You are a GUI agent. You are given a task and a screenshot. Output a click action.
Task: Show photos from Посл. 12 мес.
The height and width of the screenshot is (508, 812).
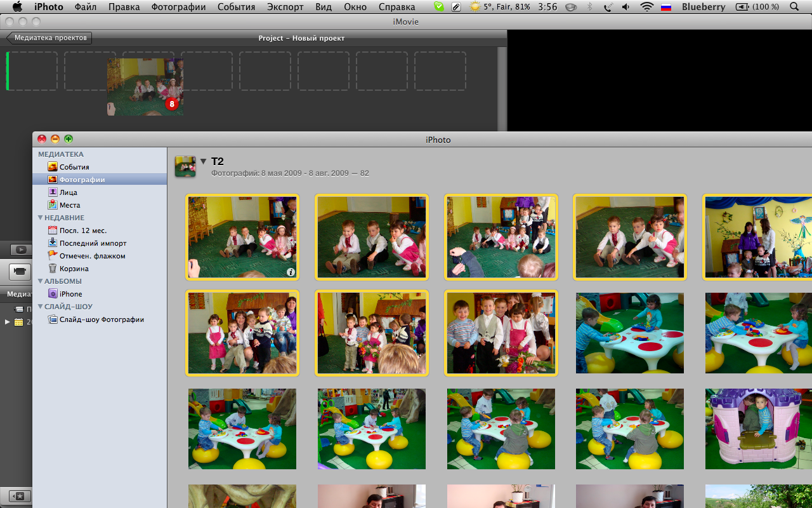(82, 231)
